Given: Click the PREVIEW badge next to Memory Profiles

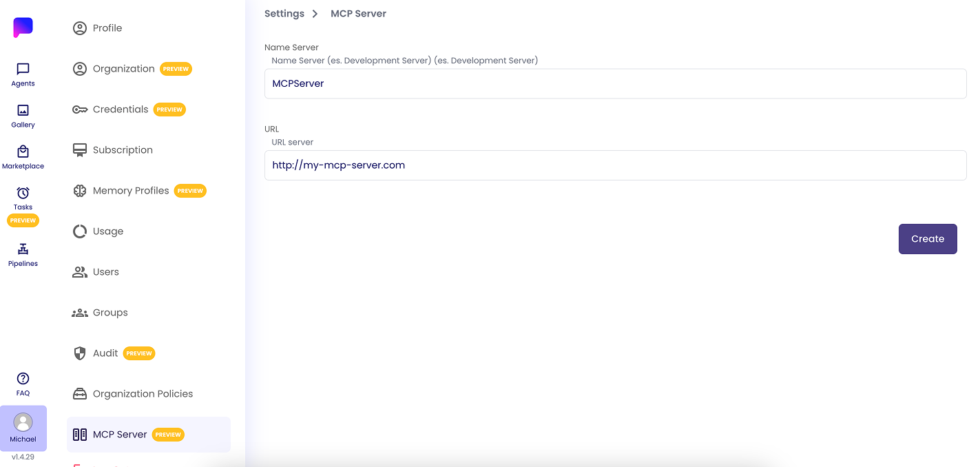Looking at the screenshot, I should 190,191.
